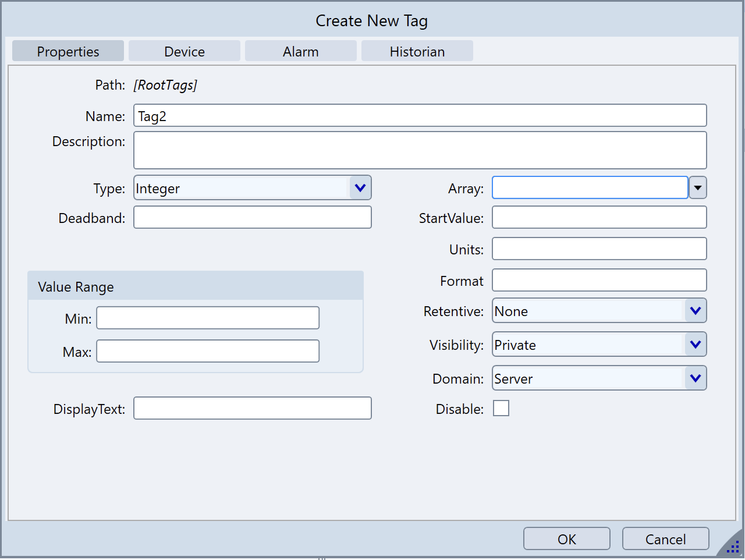
Task: Switch to the Device tab
Action: pyautogui.click(x=184, y=51)
